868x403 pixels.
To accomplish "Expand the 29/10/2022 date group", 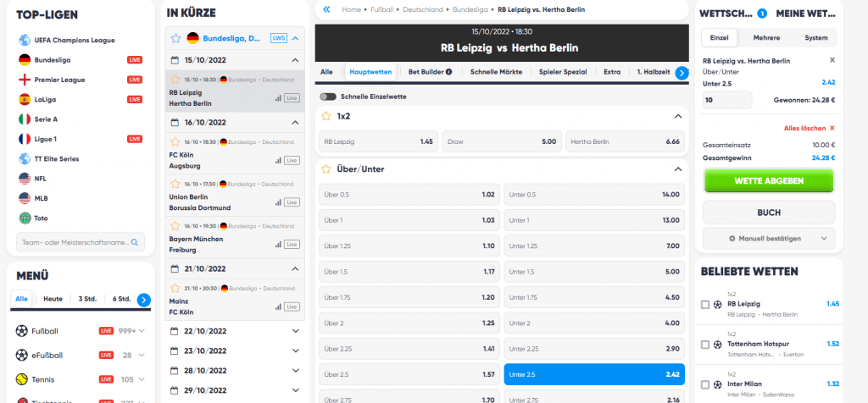I will 295,390.
